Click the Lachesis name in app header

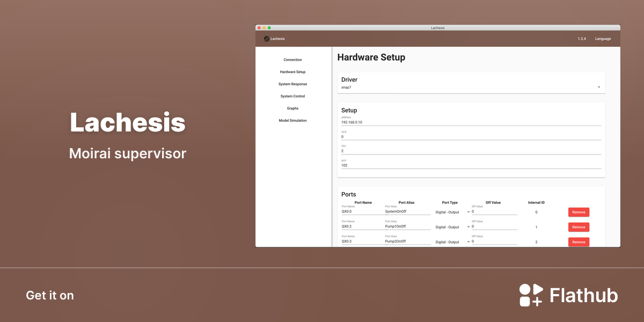pyautogui.click(x=277, y=39)
